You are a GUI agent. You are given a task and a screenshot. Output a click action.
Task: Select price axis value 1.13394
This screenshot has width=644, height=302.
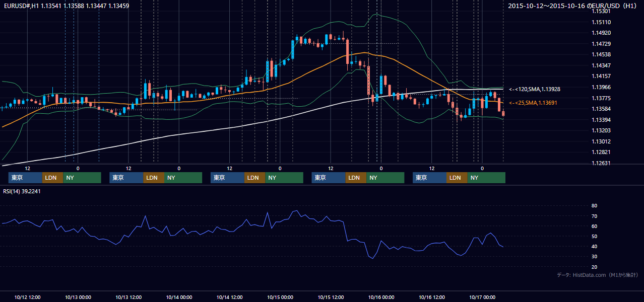[x=601, y=120]
